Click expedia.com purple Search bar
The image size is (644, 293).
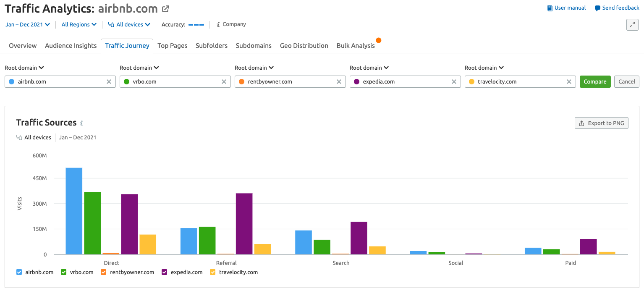click(x=359, y=238)
